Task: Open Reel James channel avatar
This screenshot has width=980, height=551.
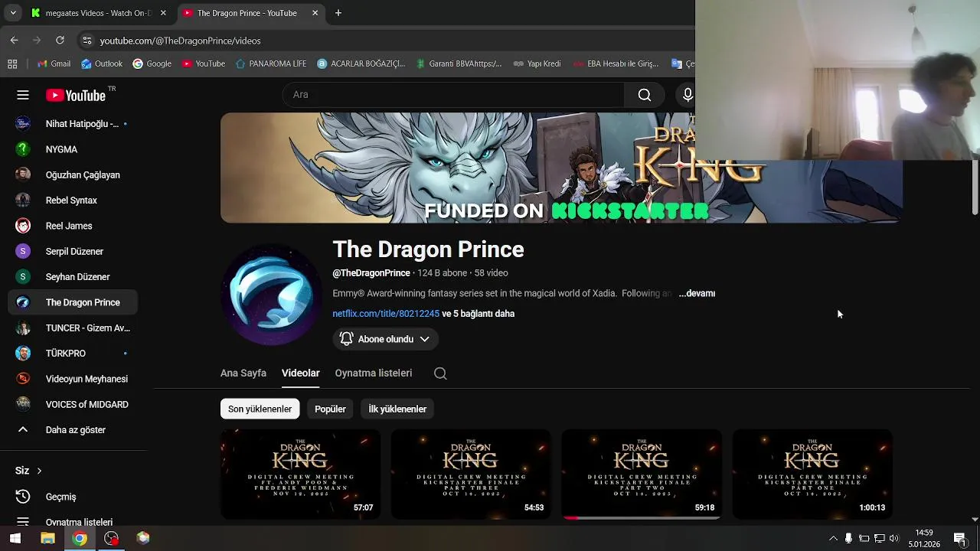Action: (x=23, y=226)
